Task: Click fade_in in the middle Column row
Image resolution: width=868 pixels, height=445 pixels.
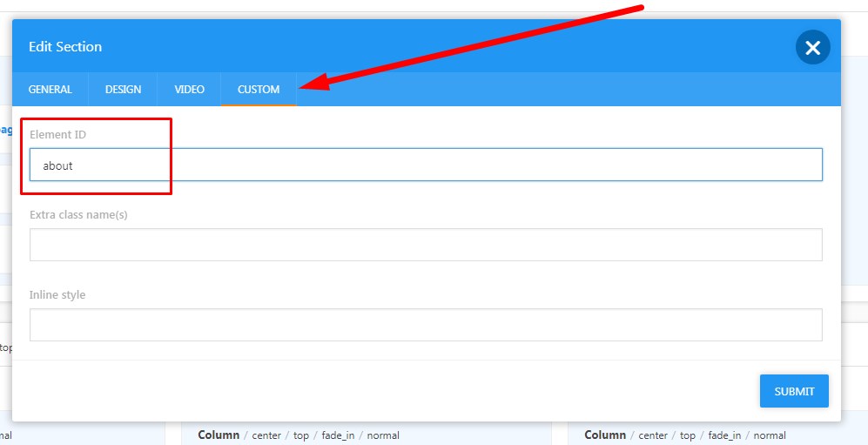Action: [x=338, y=435]
